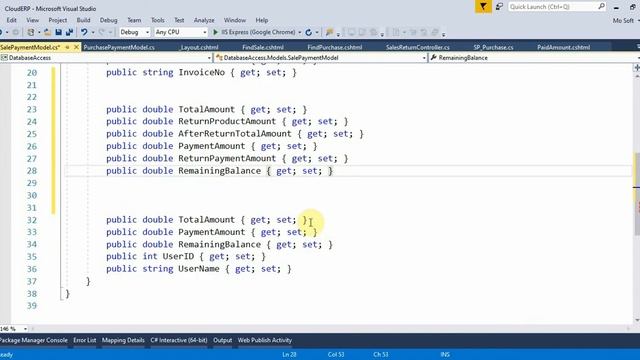Switch to the SalesReturnController.cs tab
The width and height of the screenshot is (640, 360).
[x=418, y=47]
